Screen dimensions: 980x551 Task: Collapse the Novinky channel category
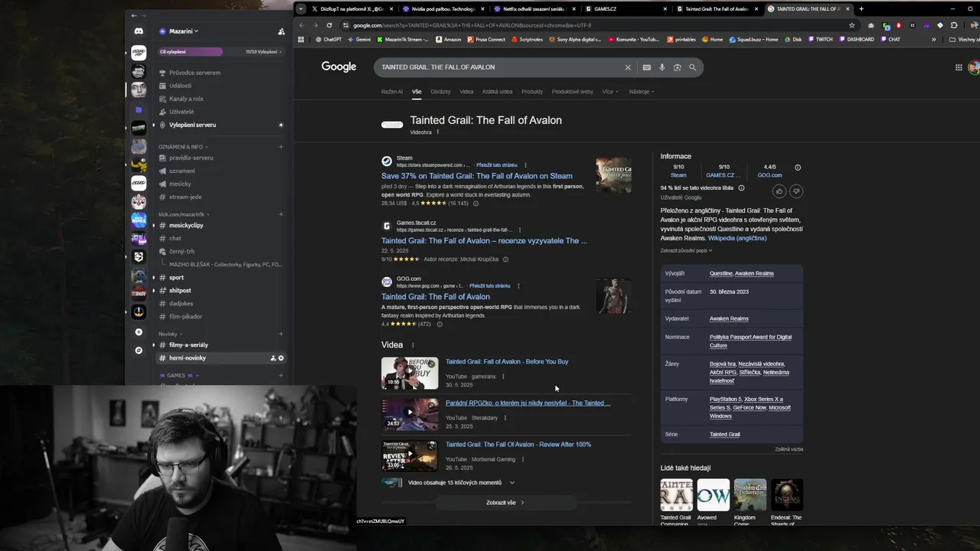coord(170,334)
